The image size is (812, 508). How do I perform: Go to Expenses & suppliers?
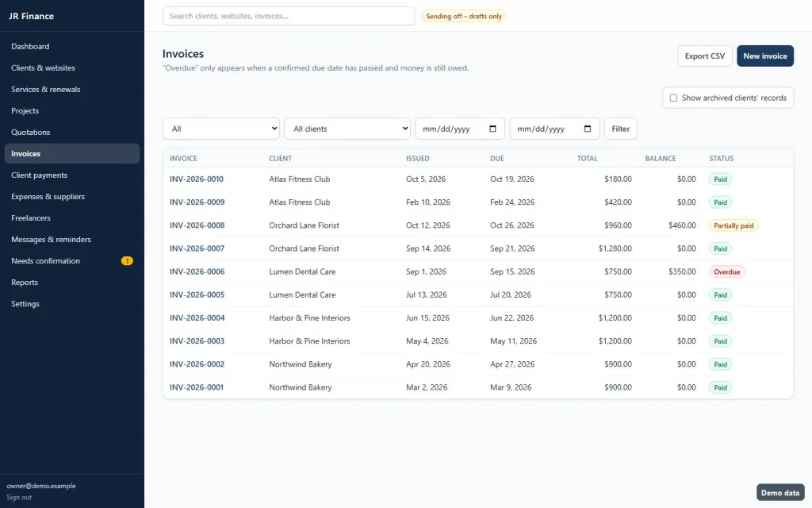(72, 197)
